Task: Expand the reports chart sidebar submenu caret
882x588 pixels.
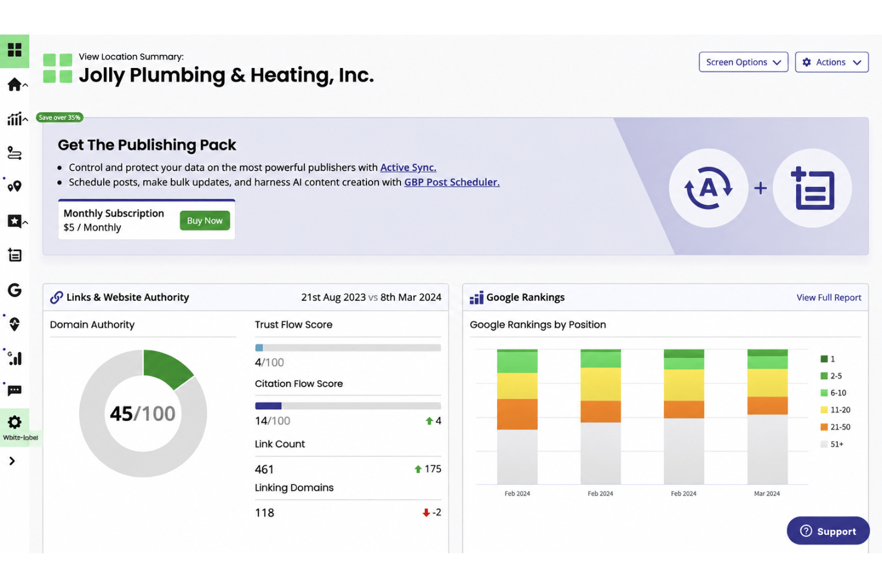Action: (25, 120)
